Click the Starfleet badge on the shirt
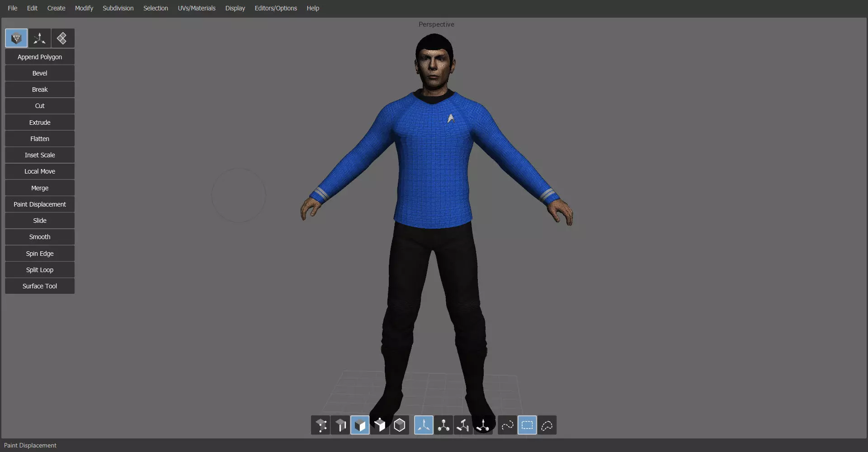868x452 pixels. (451, 118)
